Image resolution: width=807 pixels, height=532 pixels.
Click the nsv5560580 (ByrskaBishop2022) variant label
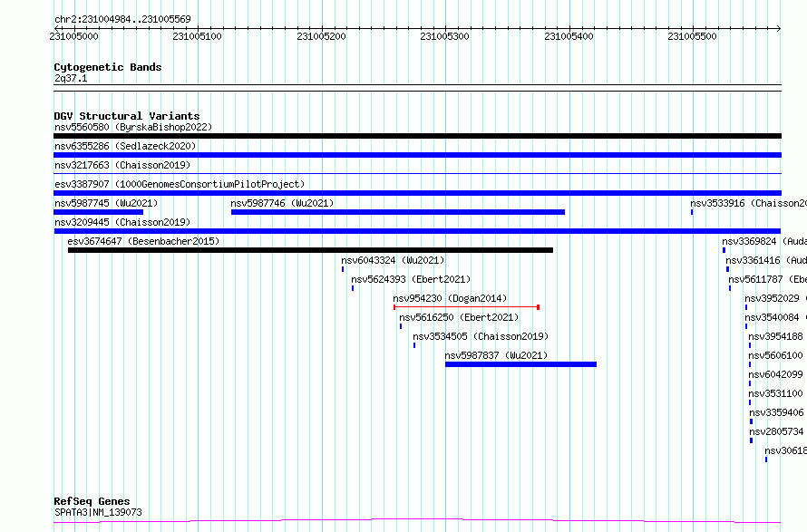[133, 127]
